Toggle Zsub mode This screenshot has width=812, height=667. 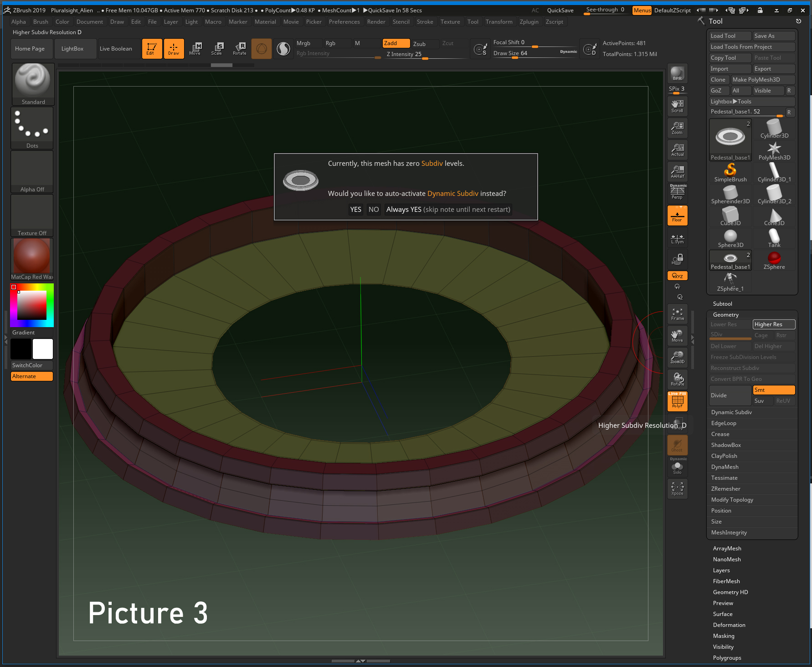click(x=425, y=44)
